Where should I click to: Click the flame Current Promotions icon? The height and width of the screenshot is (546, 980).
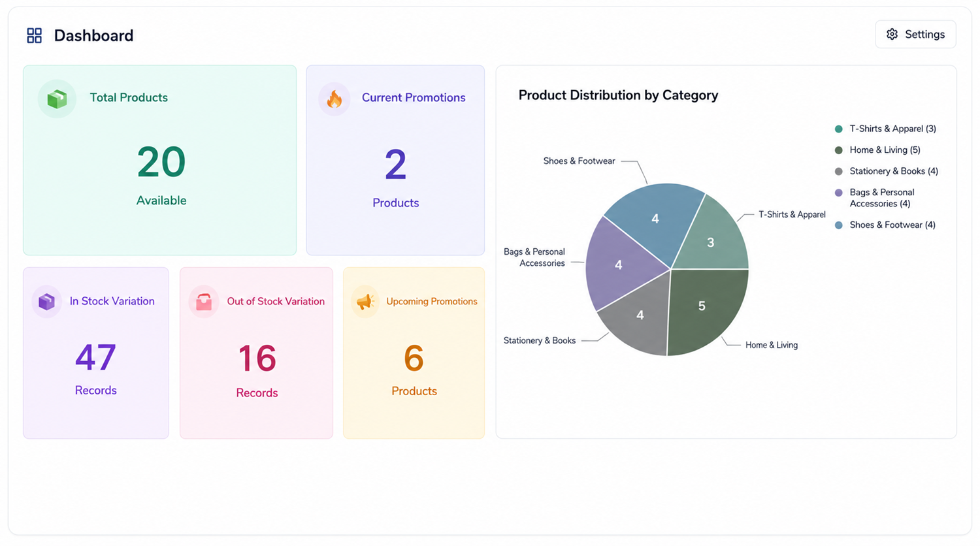tap(335, 99)
